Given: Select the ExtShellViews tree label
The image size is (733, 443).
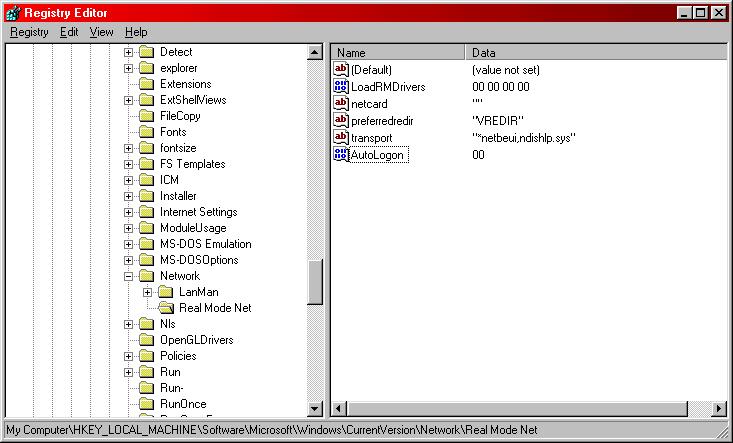Looking at the screenshot, I should point(193,100).
